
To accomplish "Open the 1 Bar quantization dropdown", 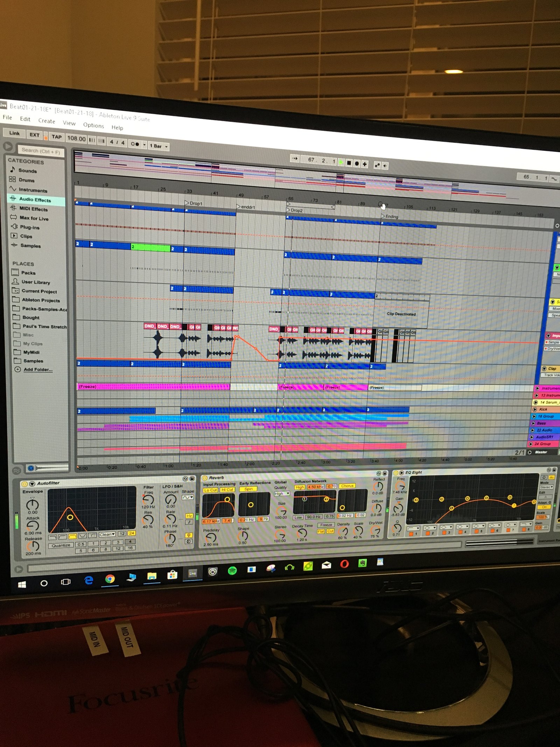I will 159,146.
